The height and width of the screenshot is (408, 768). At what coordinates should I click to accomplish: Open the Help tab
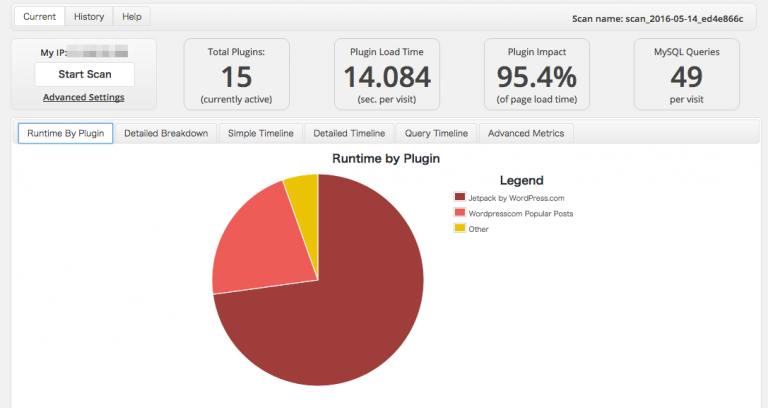131,17
